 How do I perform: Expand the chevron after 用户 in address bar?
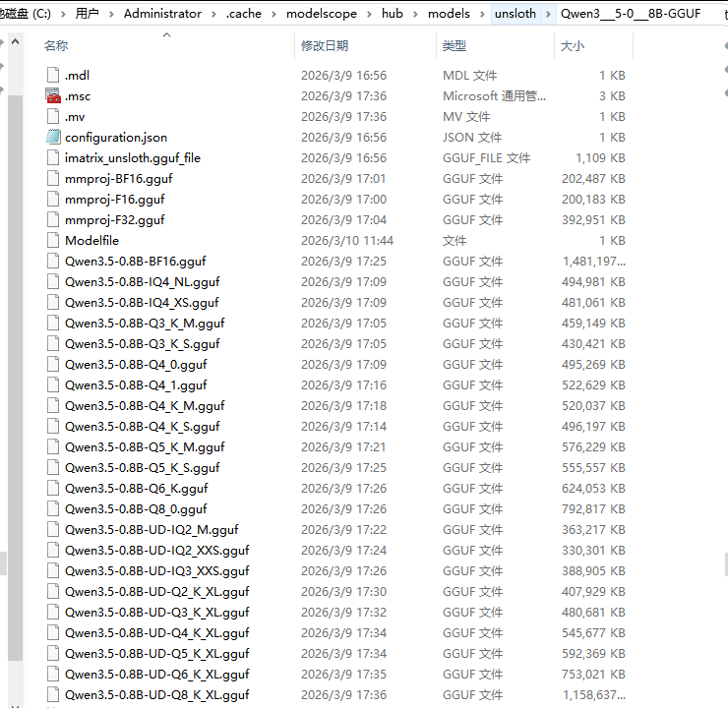point(111,14)
